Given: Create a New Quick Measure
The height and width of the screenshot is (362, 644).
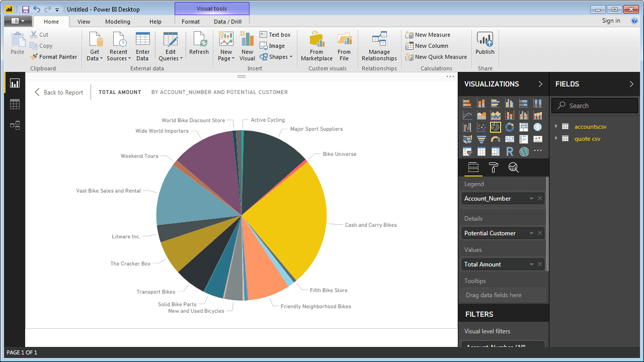Looking at the screenshot, I should pyautogui.click(x=436, y=57).
